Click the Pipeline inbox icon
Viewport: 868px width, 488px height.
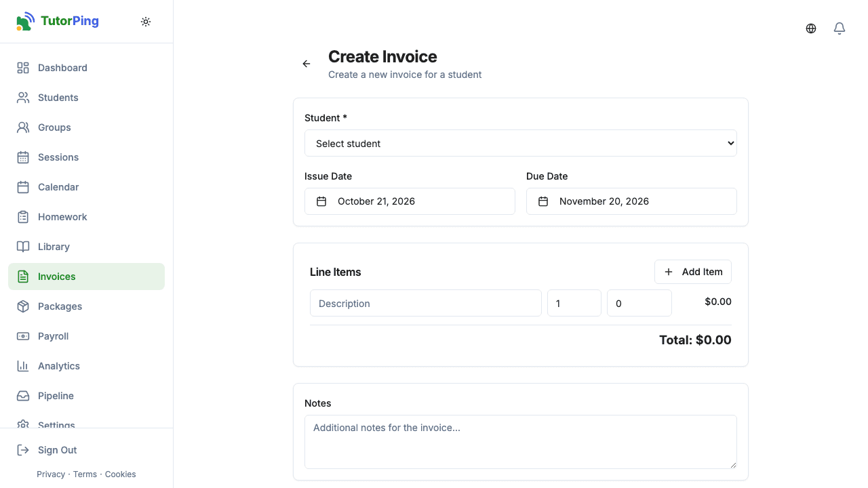point(23,396)
